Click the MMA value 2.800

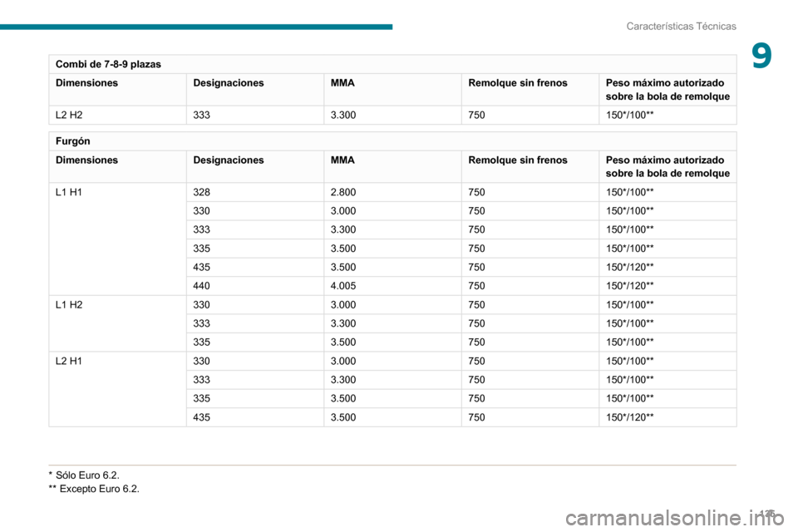click(343, 192)
